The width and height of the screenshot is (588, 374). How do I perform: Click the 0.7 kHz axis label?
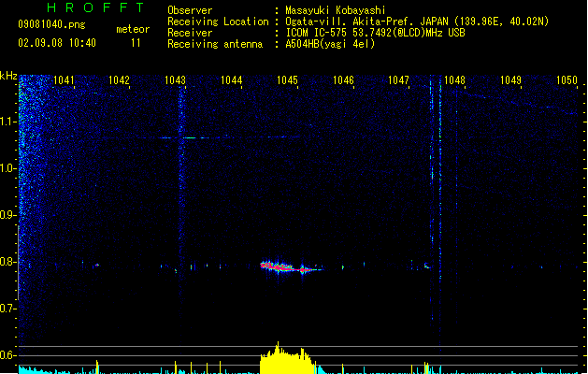click(x=8, y=309)
